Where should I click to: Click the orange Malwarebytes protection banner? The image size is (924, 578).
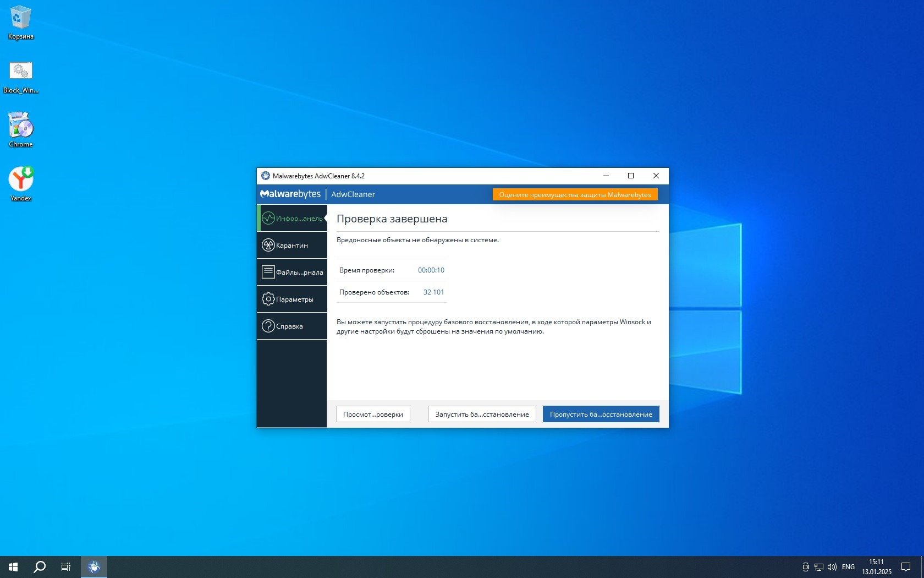(x=575, y=195)
